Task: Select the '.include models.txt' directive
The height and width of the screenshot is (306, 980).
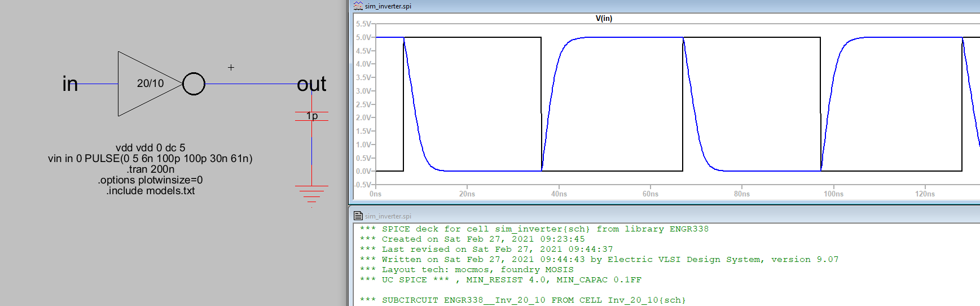Action: (x=151, y=191)
